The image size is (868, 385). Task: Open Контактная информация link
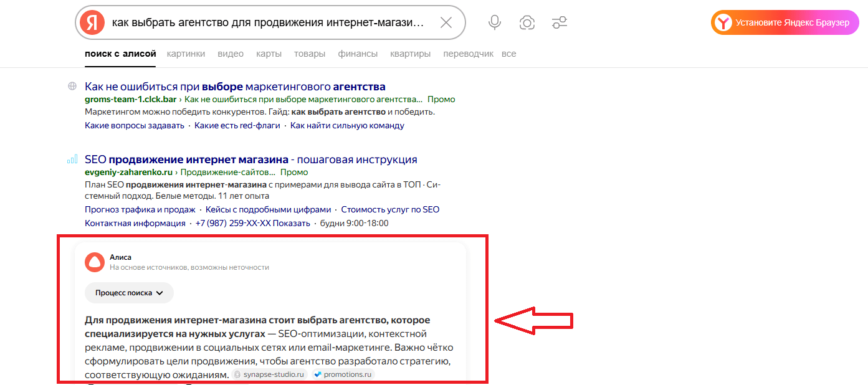[135, 223]
